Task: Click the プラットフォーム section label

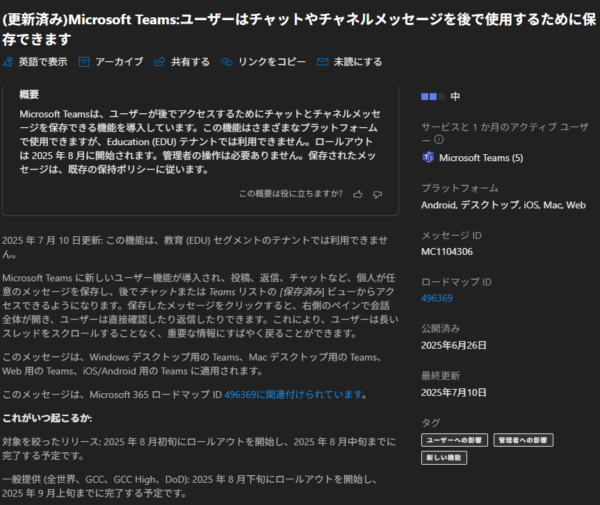Action: coord(460,188)
